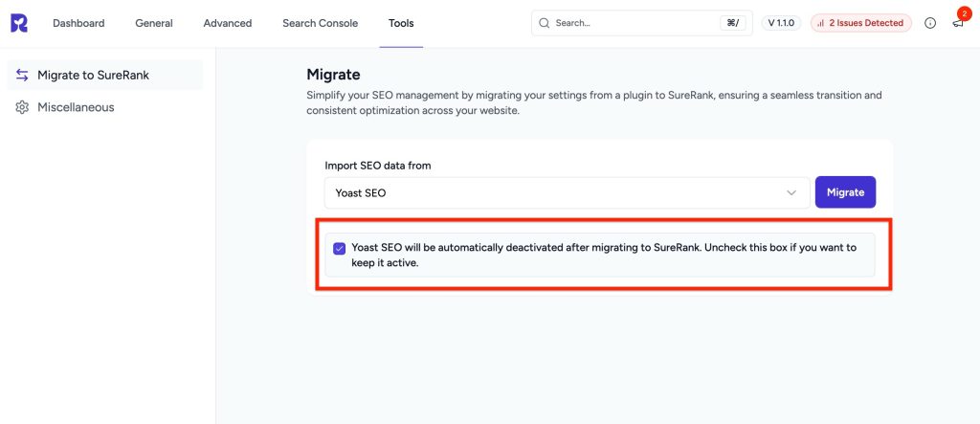Open the Import SEO data dropdown
Image resolution: width=980 pixels, height=424 pixels.
(567, 192)
